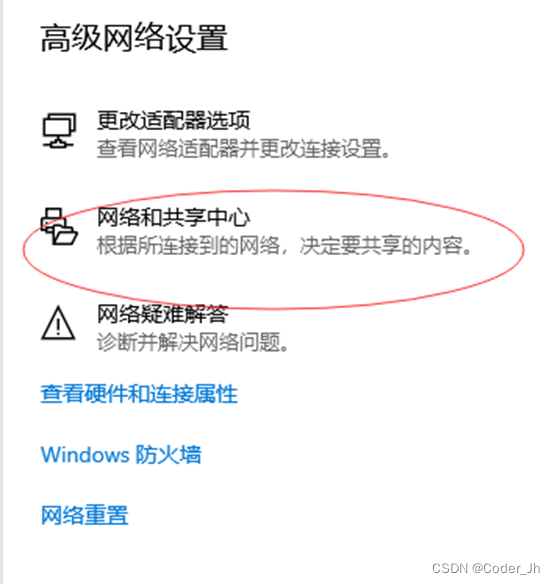Click the exclamation mark inside the triangle

click(58, 327)
